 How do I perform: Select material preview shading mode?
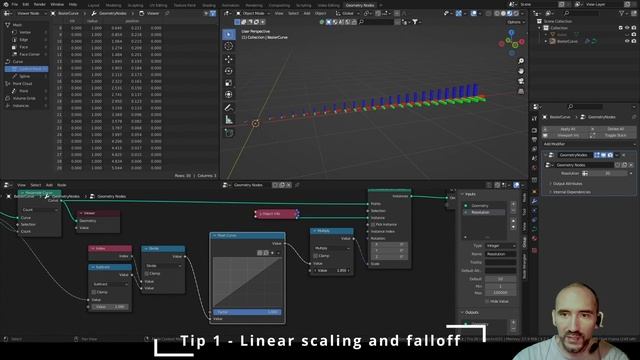click(510, 13)
